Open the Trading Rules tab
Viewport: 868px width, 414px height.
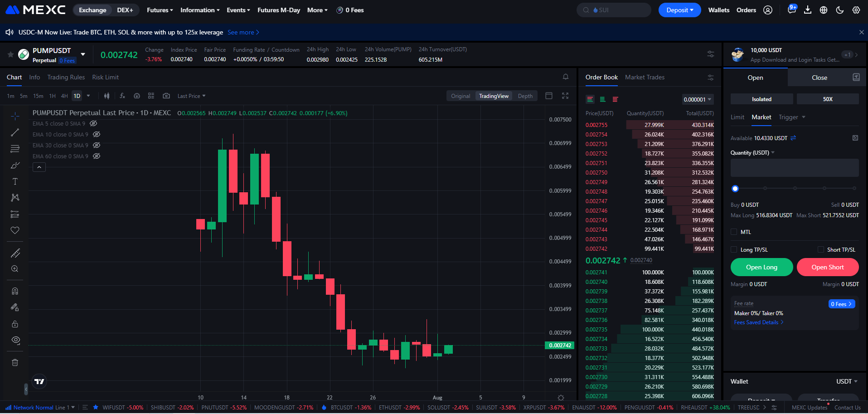[66, 77]
